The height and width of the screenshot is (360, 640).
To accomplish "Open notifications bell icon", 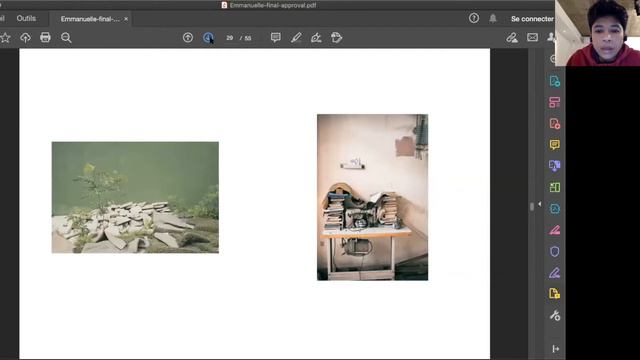I will [x=493, y=18].
